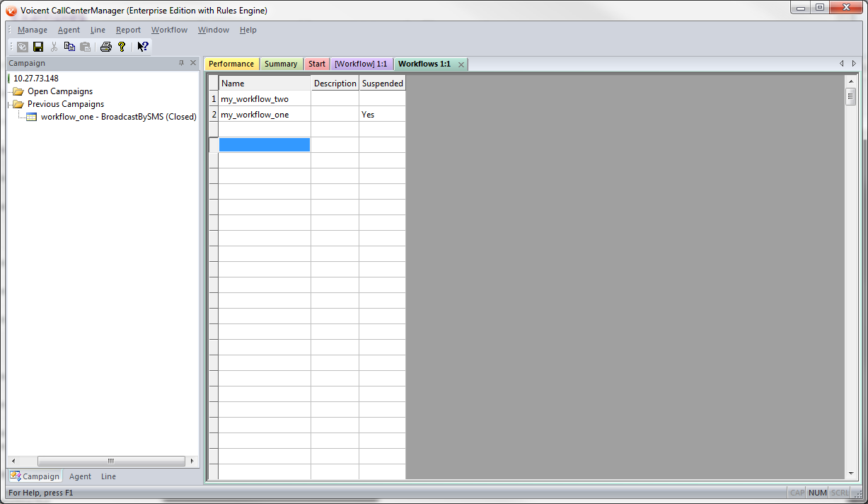Select workflow_one BroadcastBySMS campaign item
Screen dimensions: 868x504
118,117
